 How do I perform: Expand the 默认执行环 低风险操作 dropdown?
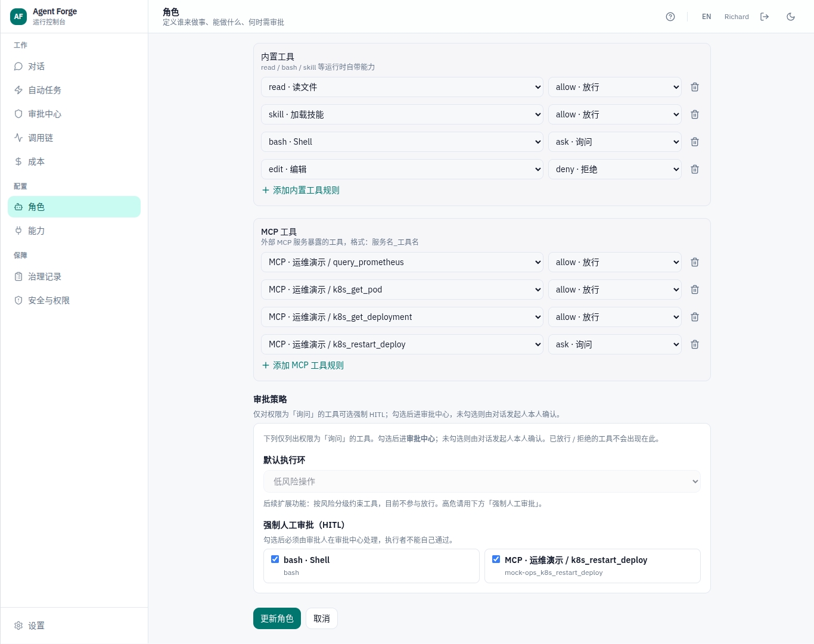click(x=482, y=481)
